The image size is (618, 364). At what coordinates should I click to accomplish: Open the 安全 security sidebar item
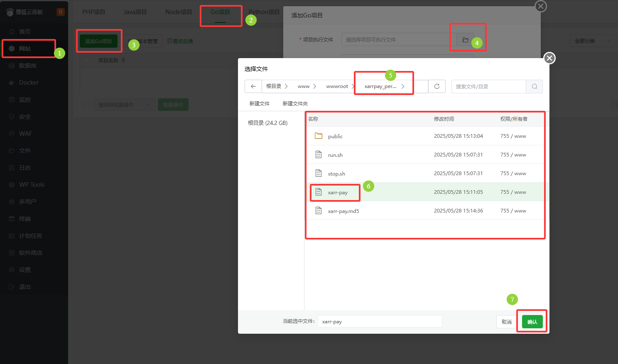(25, 117)
